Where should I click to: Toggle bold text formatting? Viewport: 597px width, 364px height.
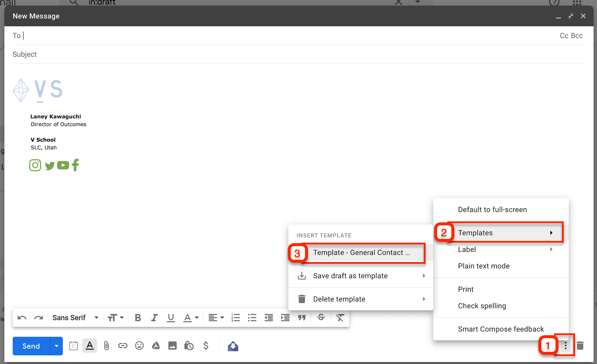(x=137, y=318)
